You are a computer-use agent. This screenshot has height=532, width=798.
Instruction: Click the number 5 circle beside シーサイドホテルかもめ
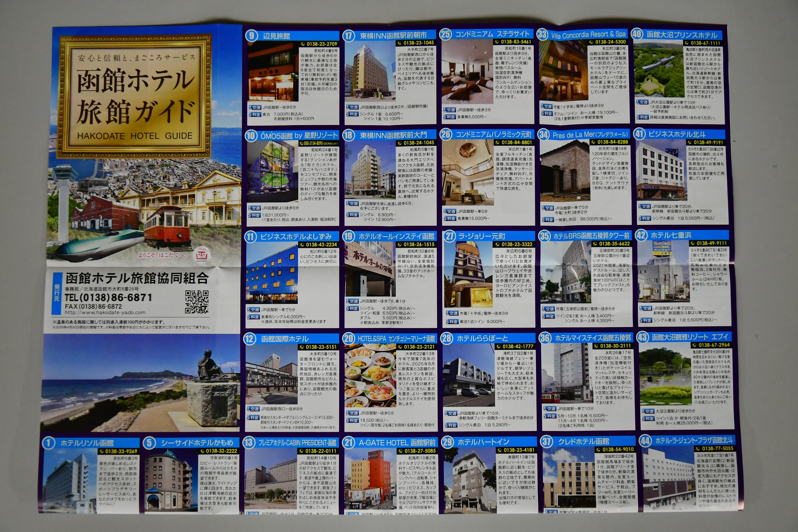[x=150, y=443]
